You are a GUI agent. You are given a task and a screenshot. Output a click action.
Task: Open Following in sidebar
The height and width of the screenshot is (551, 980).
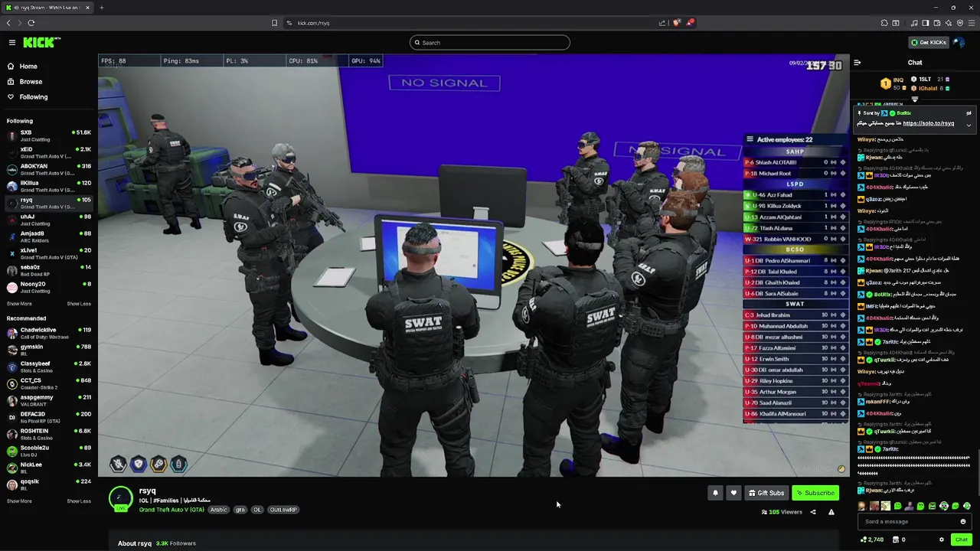(33, 97)
